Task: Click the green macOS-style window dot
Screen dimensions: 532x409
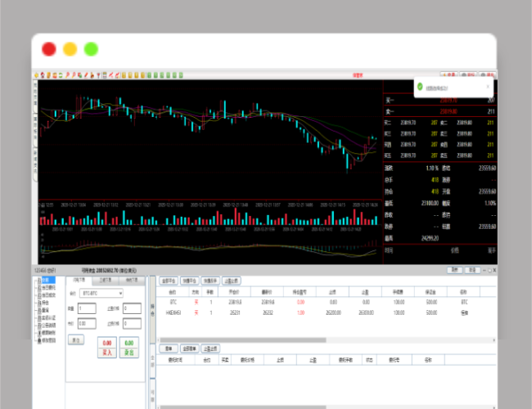Action: pos(91,48)
